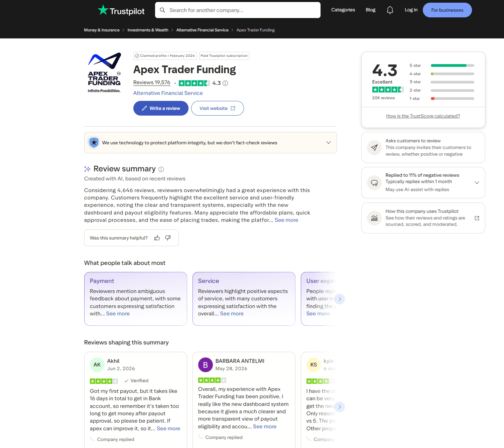The image size is (504, 448).
Task: Click Visit website button
Action: pos(218,108)
